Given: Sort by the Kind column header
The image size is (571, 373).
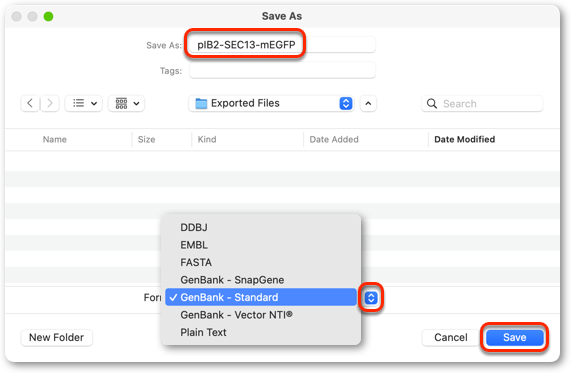Looking at the screenshot, I should (207, 140).
